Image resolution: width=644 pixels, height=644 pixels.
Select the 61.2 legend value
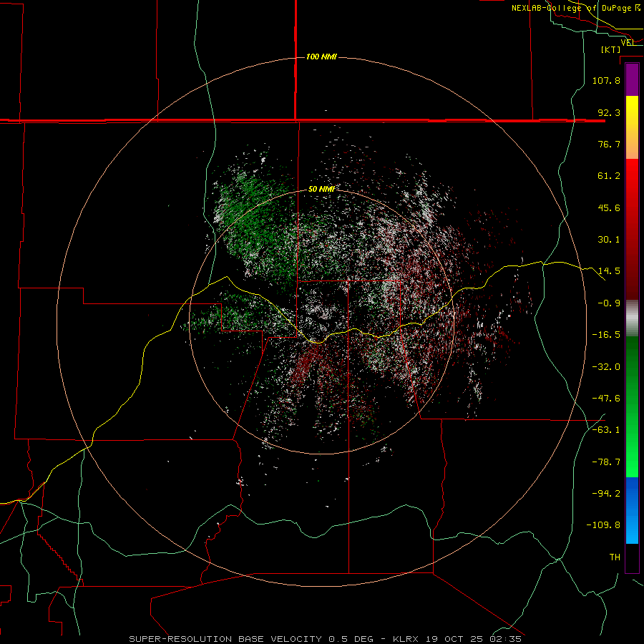[609, 176]
